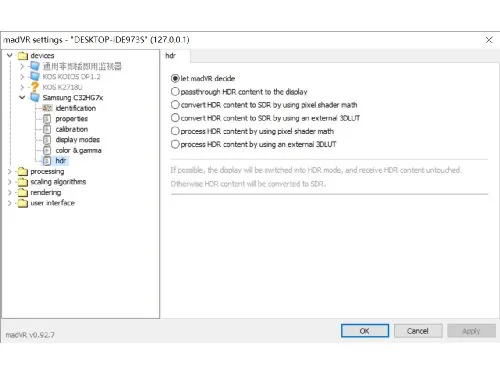The image size is (500, 375).
Task: Click the identification page icon
Action: click(47, 108)
